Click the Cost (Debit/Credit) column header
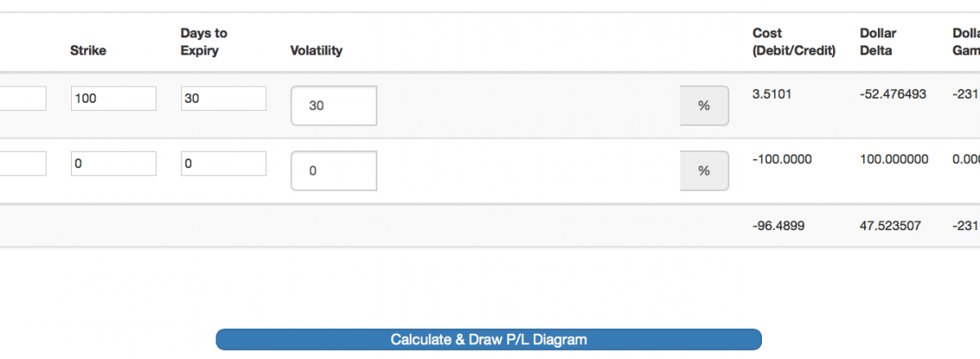This screenshot has height=359, width=980. pyautogui.click(x=794, y=42)
